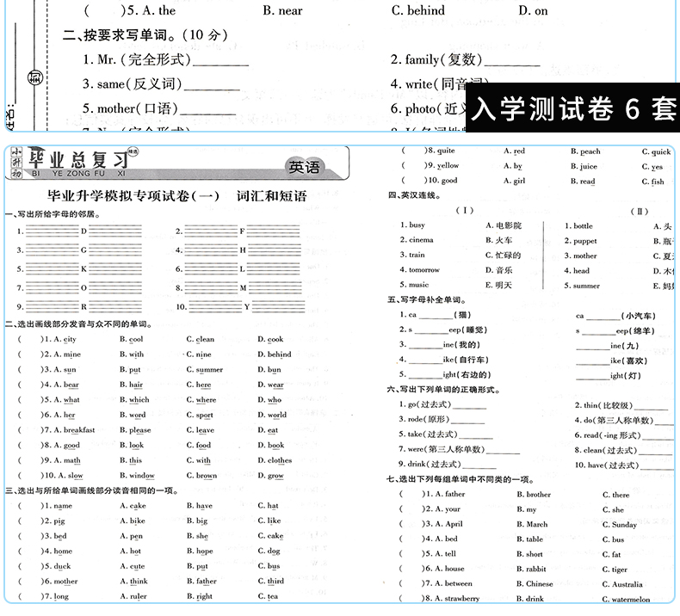Select option B. big for 2. pig
Image resolution: width=680 pixels, height=616 pixels.
tap(197, 521)
